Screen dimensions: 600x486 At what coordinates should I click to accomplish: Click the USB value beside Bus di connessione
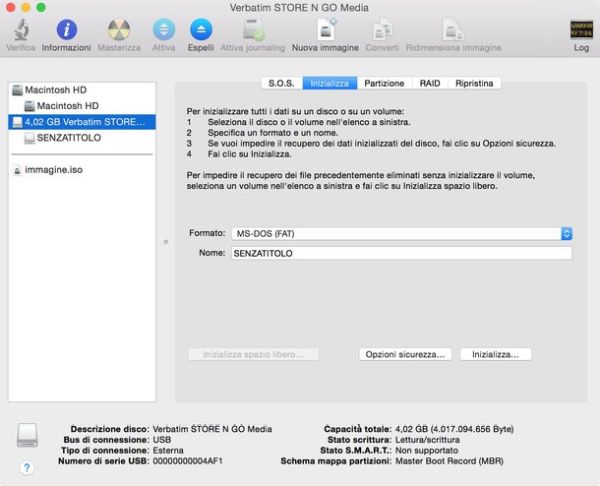click(162, 440)
